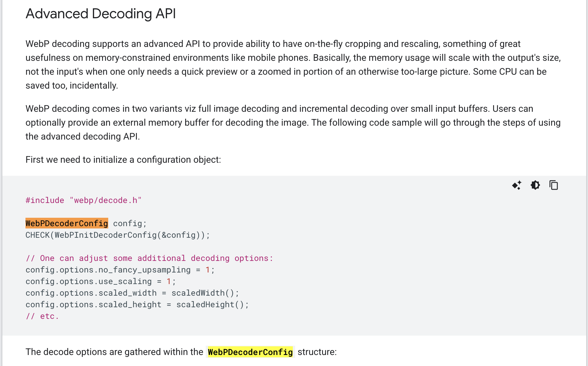
Task: Click the use_scaling = 1 code line
Action: (x=100, y=281)
